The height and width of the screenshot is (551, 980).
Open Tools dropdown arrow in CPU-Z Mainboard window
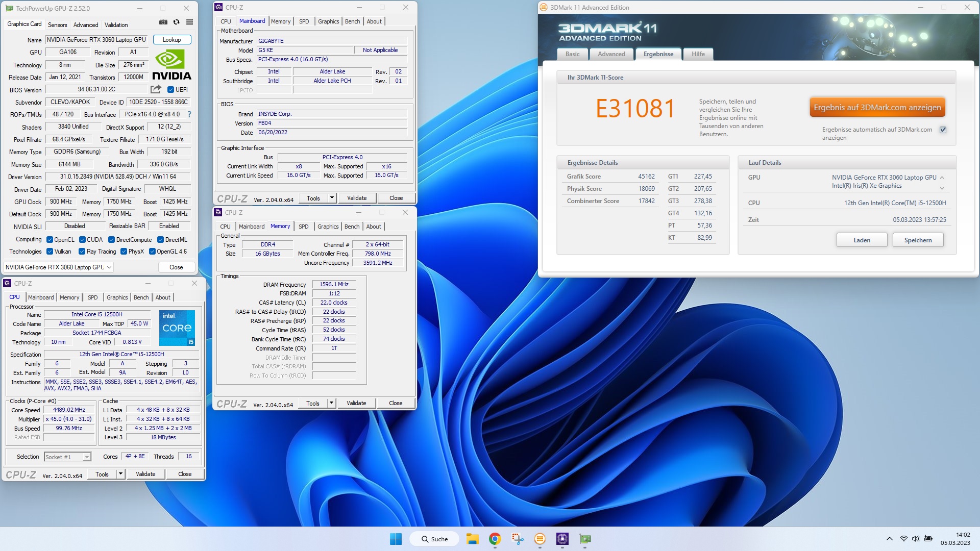point(332,198)
